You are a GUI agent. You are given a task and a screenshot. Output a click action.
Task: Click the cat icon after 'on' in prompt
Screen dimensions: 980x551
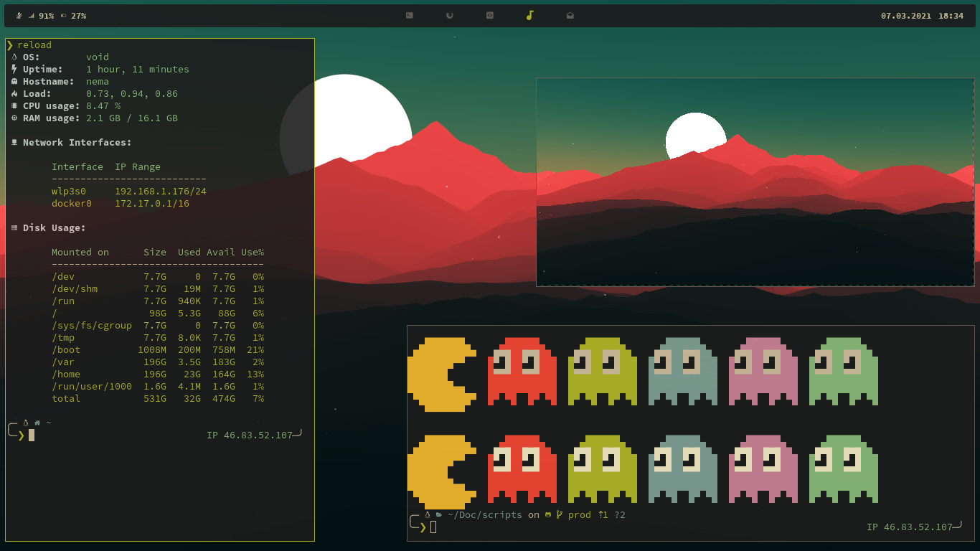click(548, 514)
